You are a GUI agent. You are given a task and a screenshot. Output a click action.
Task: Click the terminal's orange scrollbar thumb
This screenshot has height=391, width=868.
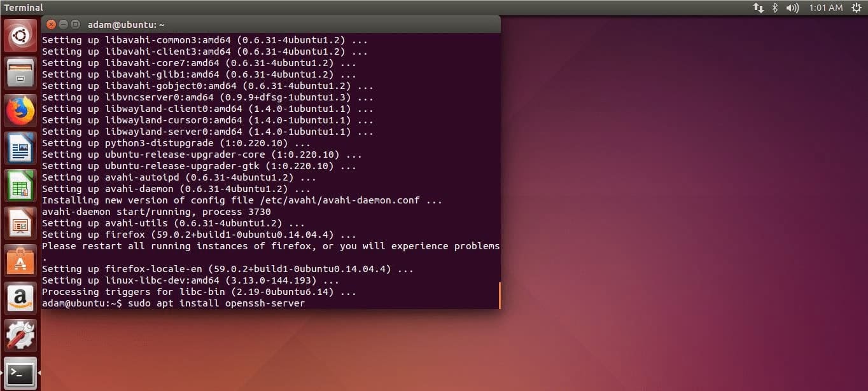tap(500, 295)
